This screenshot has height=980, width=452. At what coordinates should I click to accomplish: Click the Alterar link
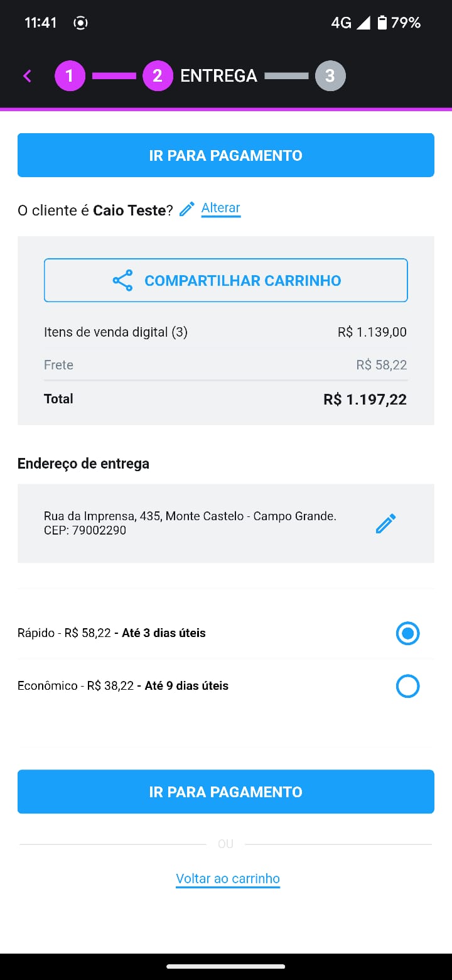[x=221, y=209]
